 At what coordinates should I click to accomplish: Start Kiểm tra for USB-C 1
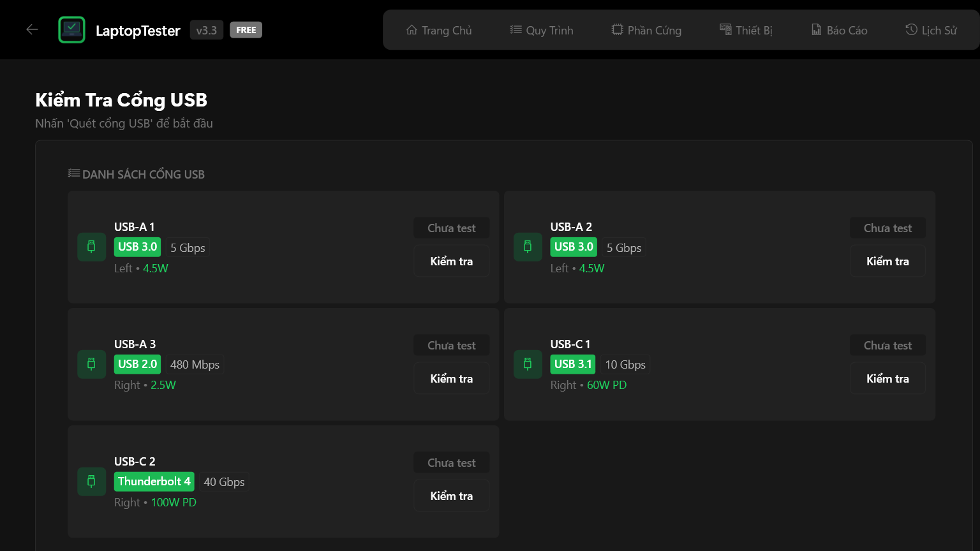click(x=887, y=379)
